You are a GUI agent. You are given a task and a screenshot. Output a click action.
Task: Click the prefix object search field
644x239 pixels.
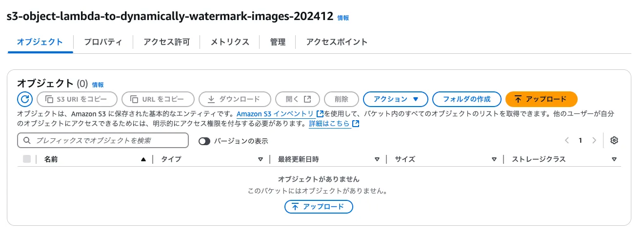[x=103, y=141]
